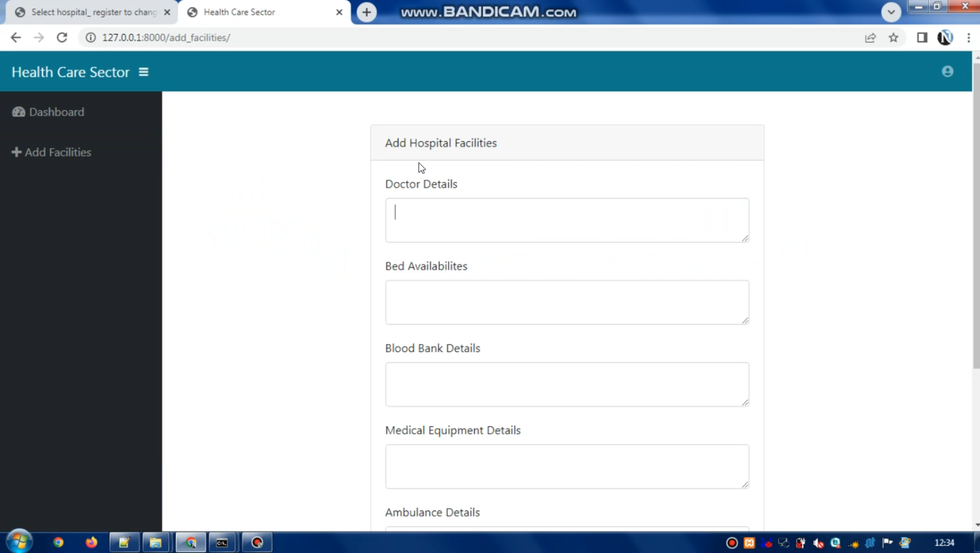The image size is (980, 553).
Task: Open the Chrome profile avatar
Action: click(945, 37)
